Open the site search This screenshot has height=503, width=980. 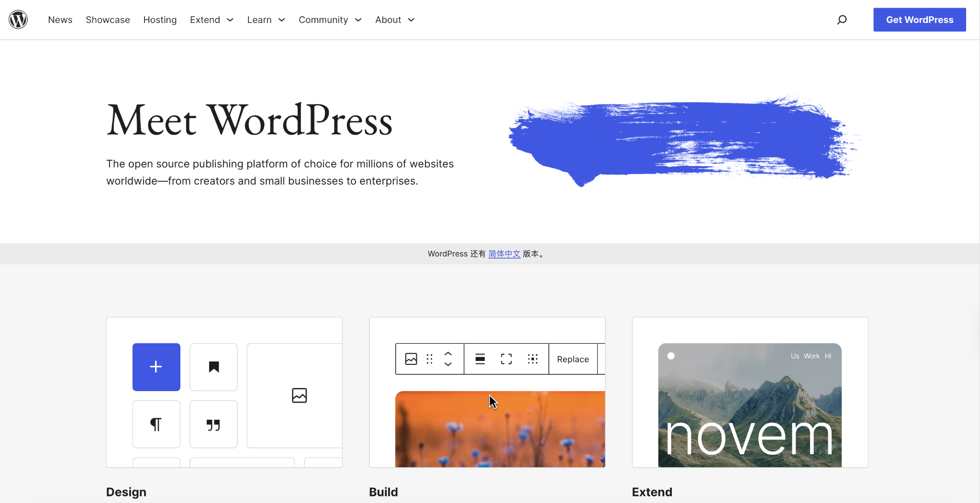click(x=842, y=20)
